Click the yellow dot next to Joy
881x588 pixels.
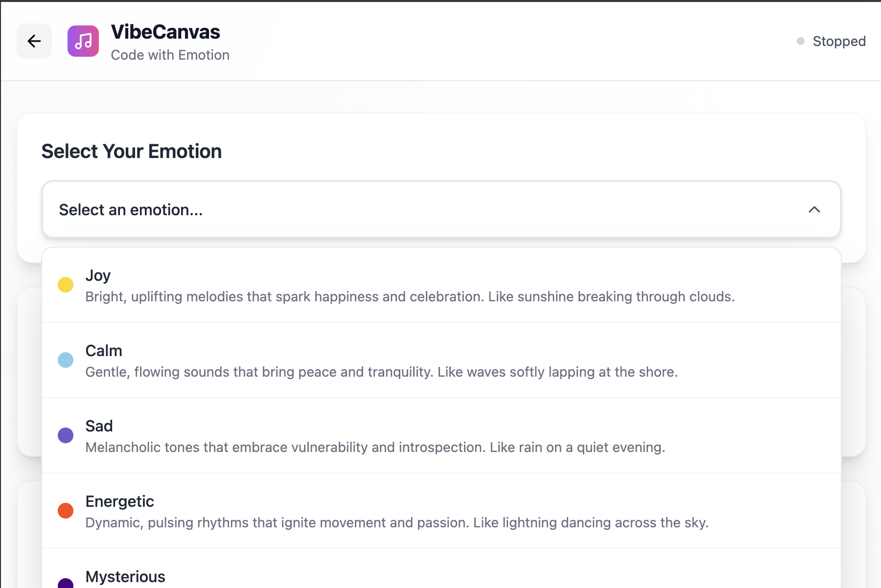point(65,284)
